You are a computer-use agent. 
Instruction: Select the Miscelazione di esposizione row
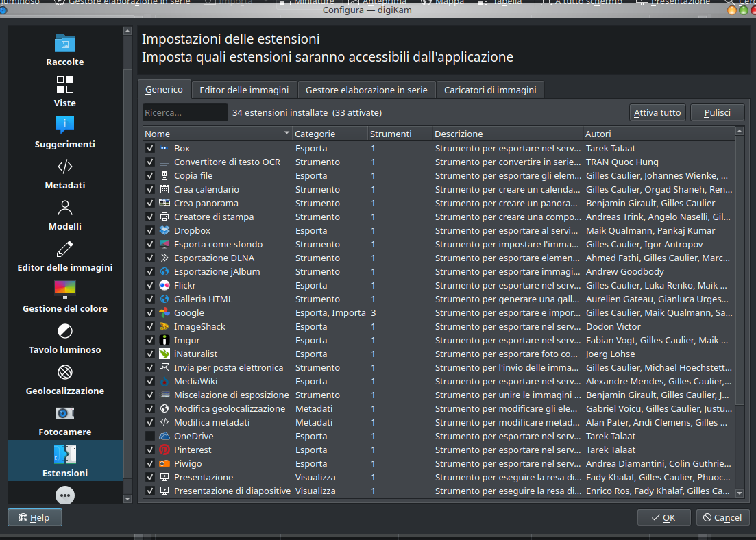[x=439, y=395]
